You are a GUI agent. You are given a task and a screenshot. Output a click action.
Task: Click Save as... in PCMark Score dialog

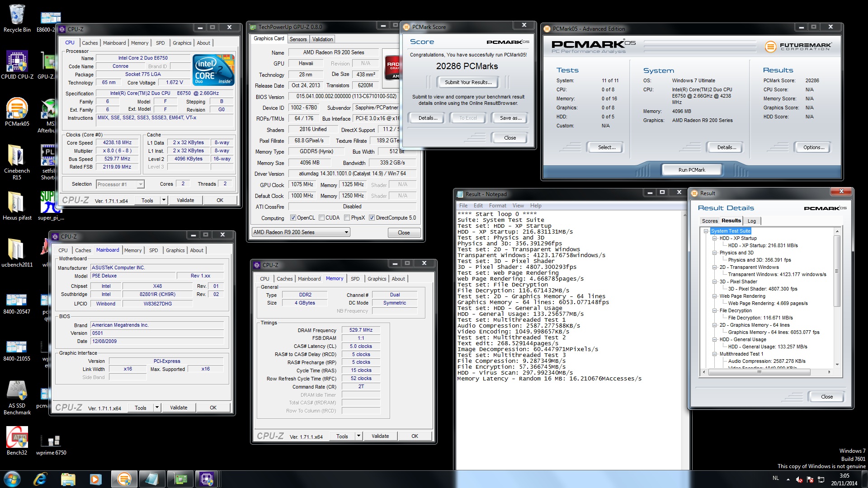click(510, 118)
